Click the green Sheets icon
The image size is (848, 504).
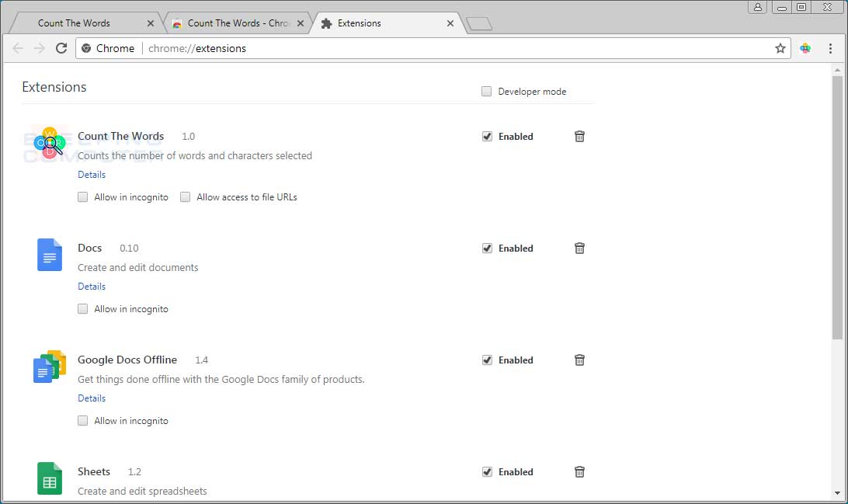pyautogui.click(x=49, y=478)
